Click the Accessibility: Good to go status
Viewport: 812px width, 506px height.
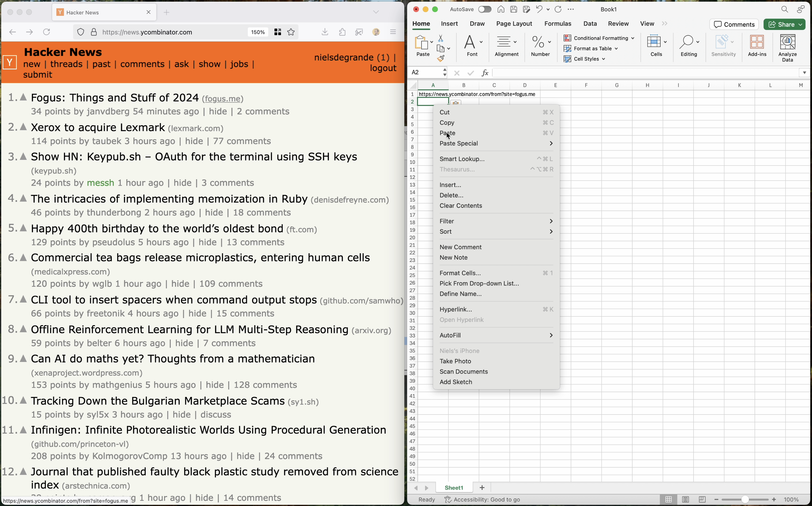point(482,499)
